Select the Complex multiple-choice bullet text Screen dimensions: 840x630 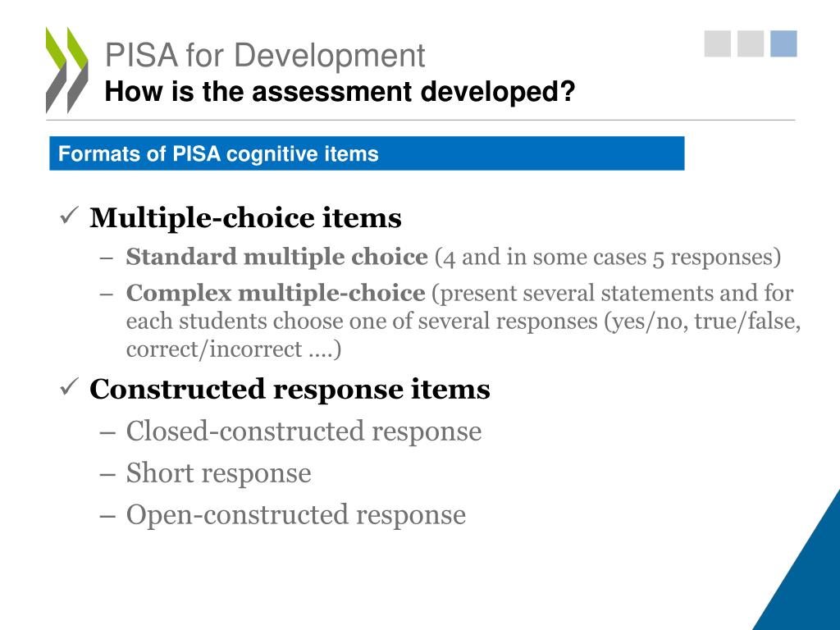click(x=463, y=321)
